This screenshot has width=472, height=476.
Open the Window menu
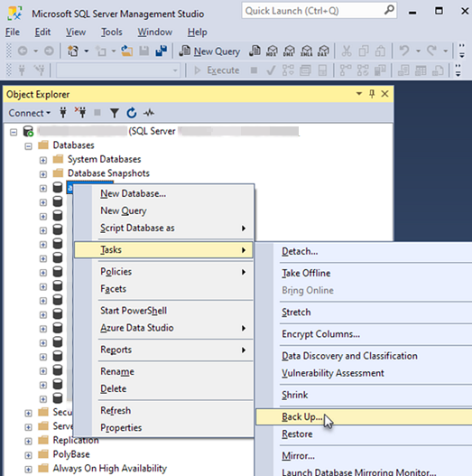(155, 32)
